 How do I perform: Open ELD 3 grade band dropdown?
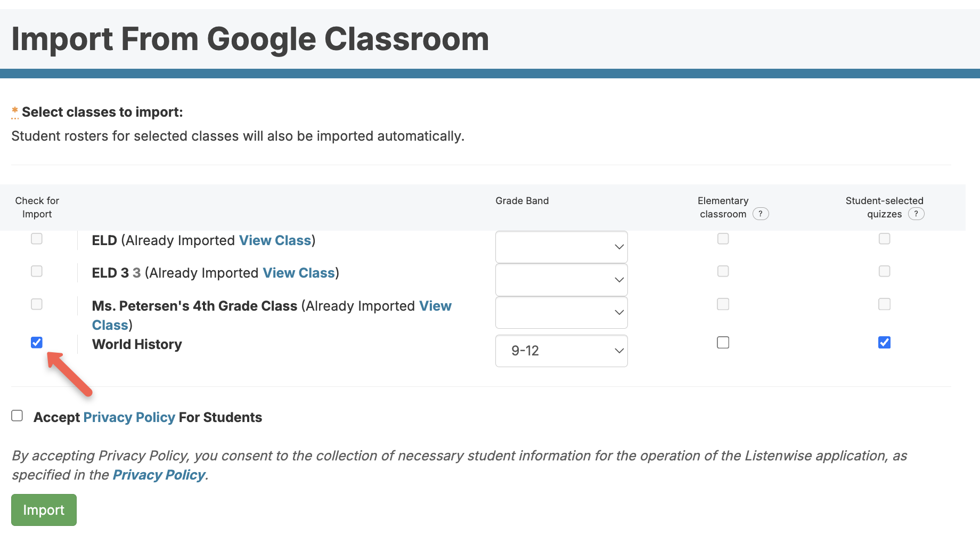pyautogui.click(x=561, y=280)
